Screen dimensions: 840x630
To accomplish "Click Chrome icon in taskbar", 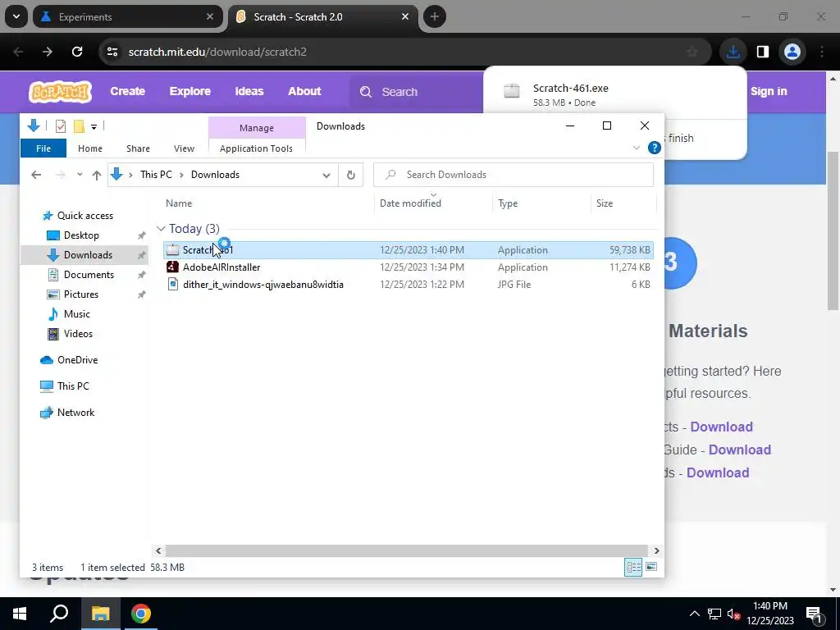I will pos(141,614).
